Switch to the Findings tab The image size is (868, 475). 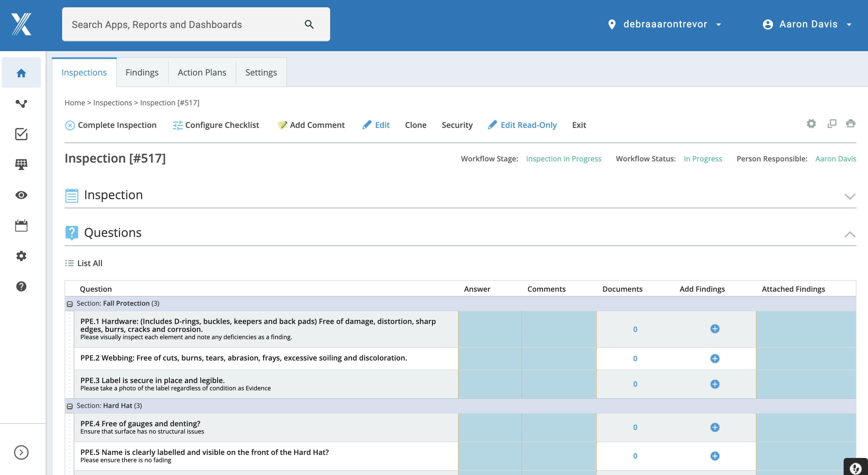142,72
